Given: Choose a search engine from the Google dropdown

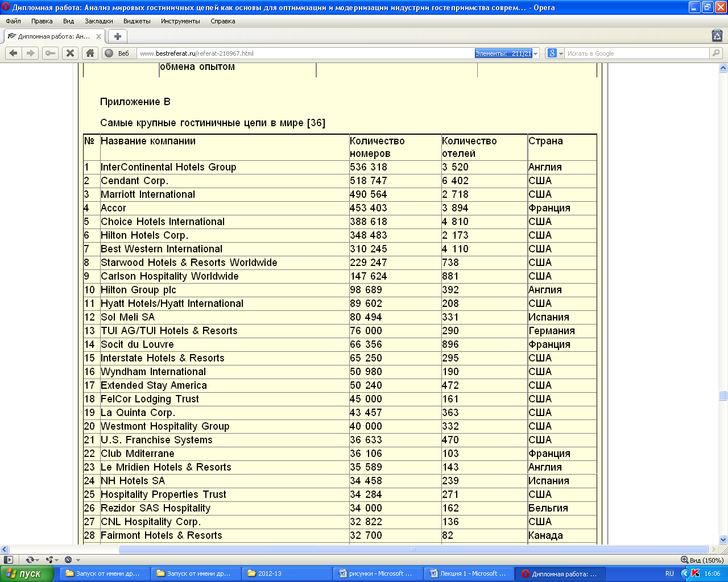Looking at the screenshot, I should (555, 53).
